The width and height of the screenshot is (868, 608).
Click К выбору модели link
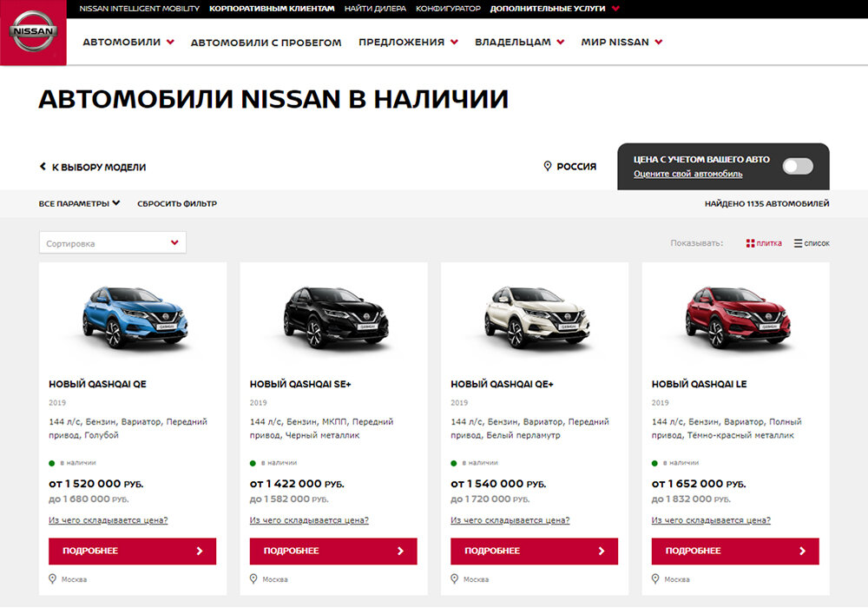click(x=99, y=167)
